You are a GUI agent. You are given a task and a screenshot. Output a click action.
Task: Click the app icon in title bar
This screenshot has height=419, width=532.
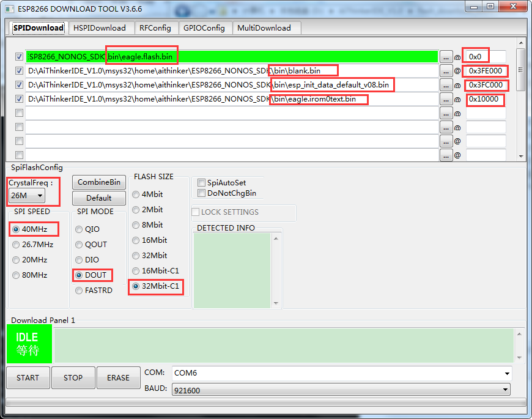click(10, 9)
